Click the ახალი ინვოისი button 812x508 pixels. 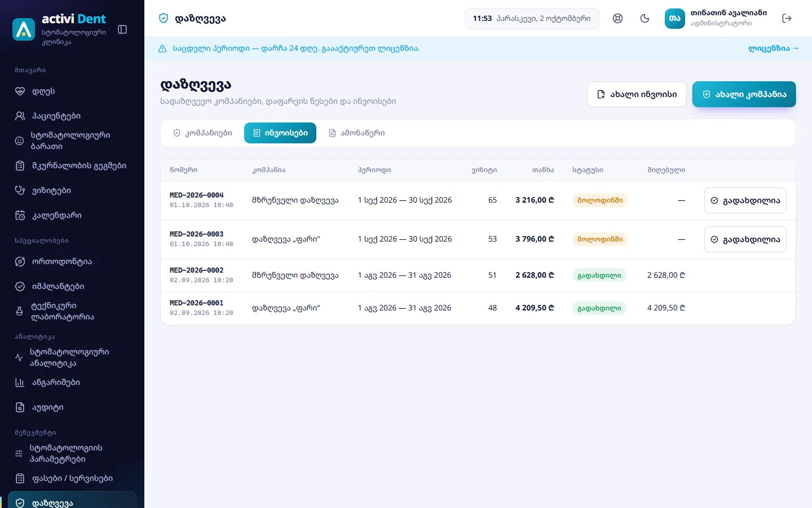(637, 94)
